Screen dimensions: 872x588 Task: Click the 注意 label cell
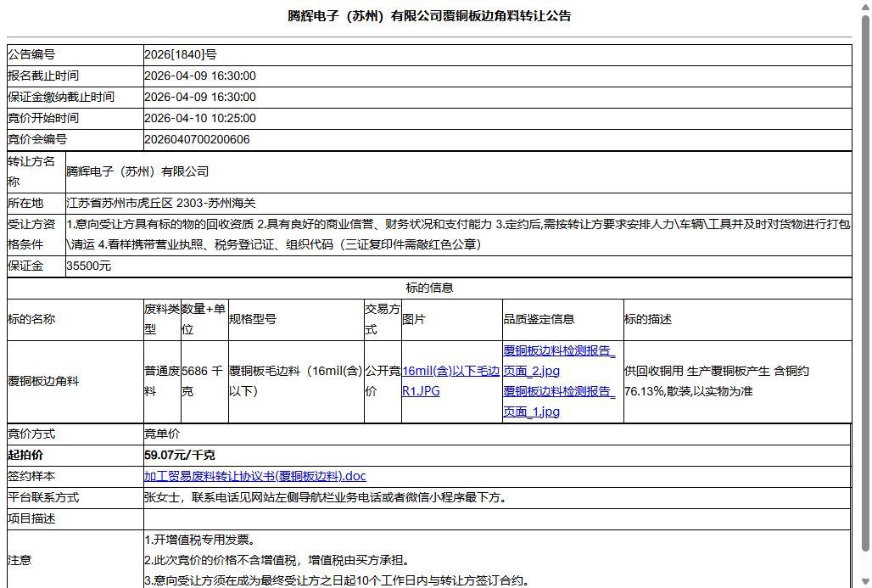pos(75,560)
